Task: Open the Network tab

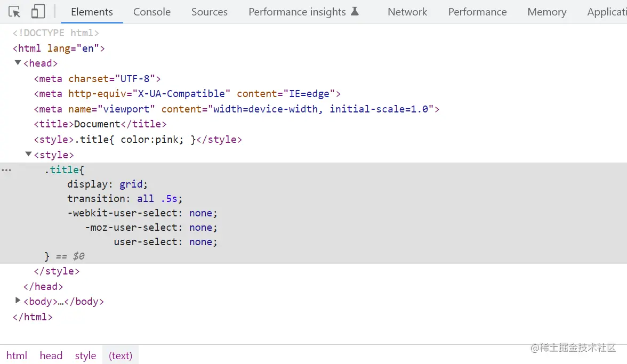Action: pos(407,12)
